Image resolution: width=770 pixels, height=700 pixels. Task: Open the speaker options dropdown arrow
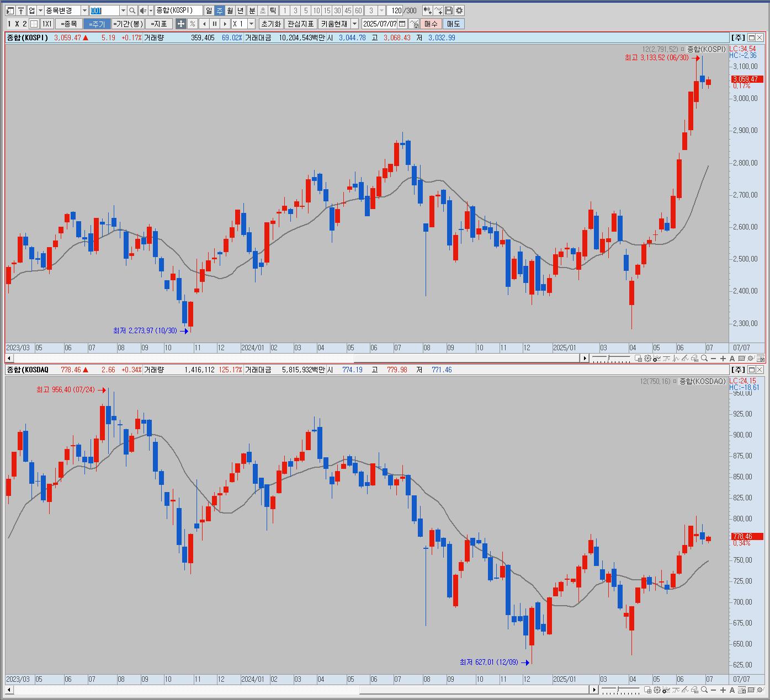click(151, 10)
